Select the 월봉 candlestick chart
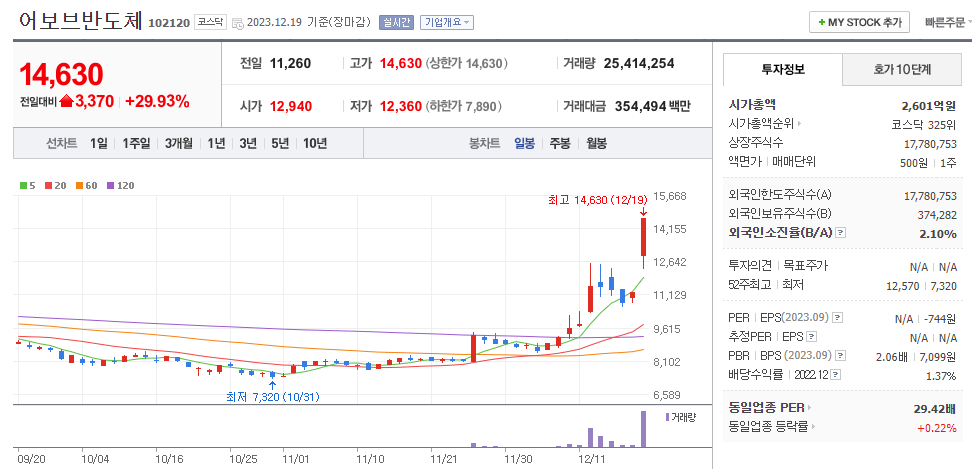Viewport: 972px width, 469px height. coord(596,144)
